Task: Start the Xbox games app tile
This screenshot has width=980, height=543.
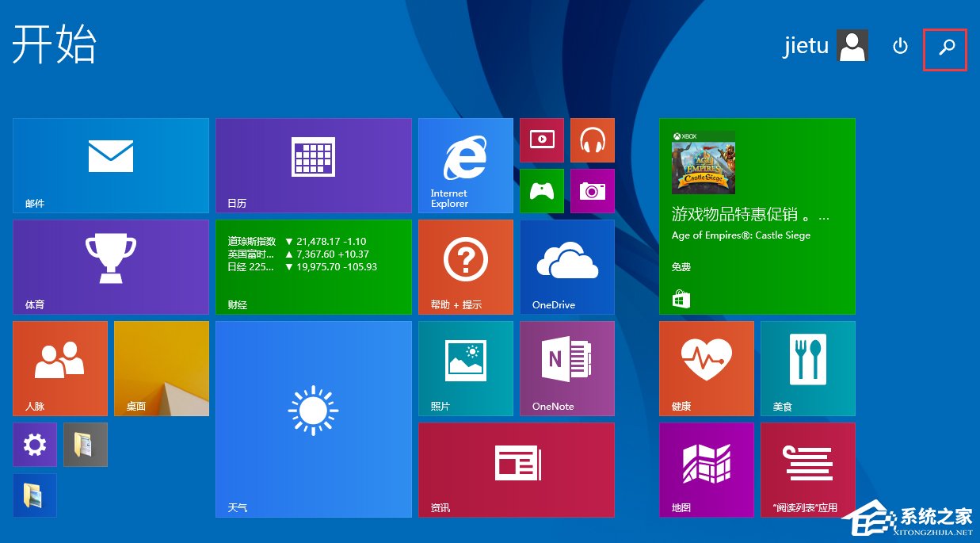Action: 541,190
